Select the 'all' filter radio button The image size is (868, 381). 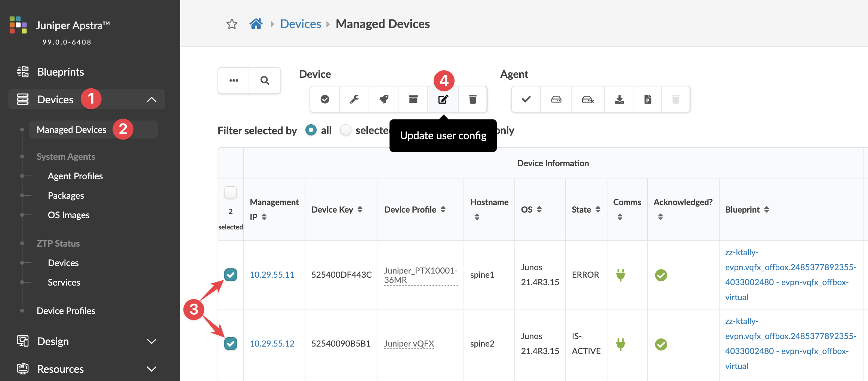(311, 130)
